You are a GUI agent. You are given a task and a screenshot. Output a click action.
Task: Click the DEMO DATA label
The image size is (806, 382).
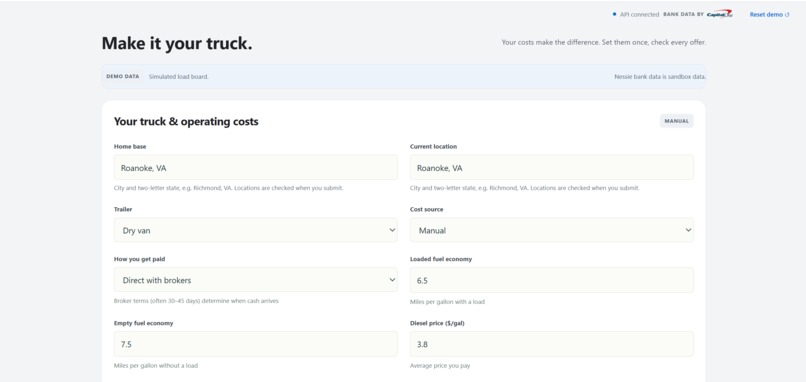[123, 77]
